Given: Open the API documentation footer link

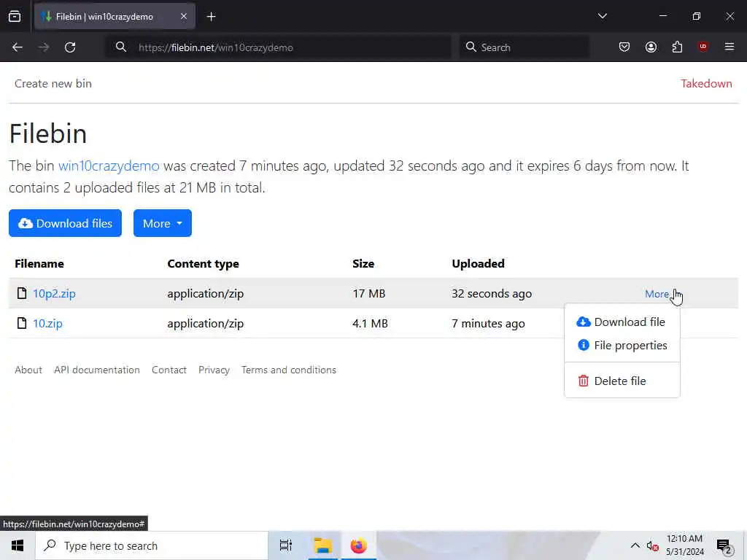Looking at the screenshot, I should 97,370.
